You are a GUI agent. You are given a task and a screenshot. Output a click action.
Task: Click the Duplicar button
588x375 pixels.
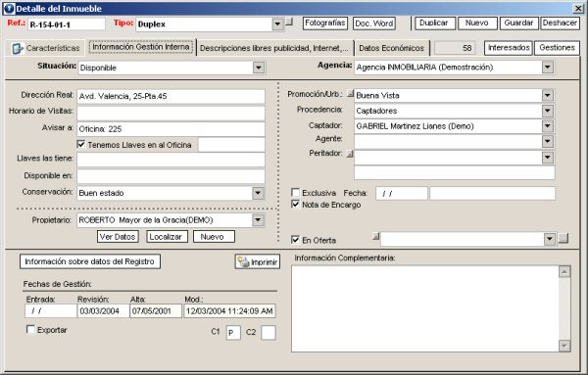tap(434, 23)
